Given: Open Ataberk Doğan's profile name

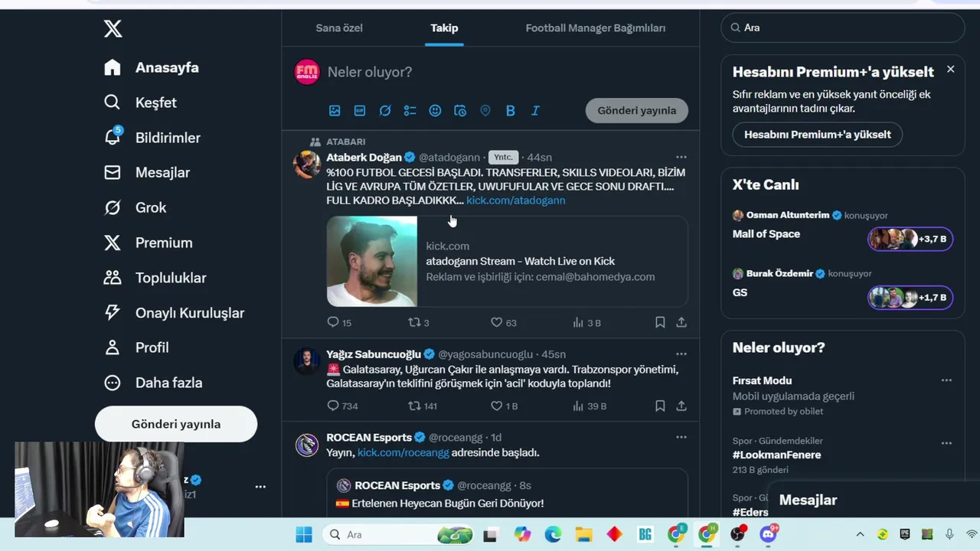Looking at the screenshot, I should 364,157.
